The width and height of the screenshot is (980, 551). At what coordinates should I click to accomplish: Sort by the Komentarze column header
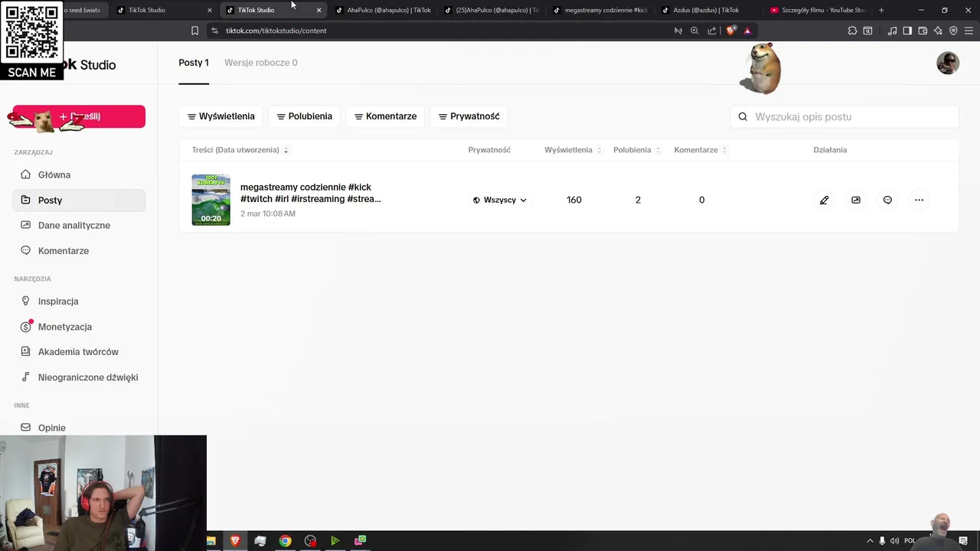(x=701, y=150)
